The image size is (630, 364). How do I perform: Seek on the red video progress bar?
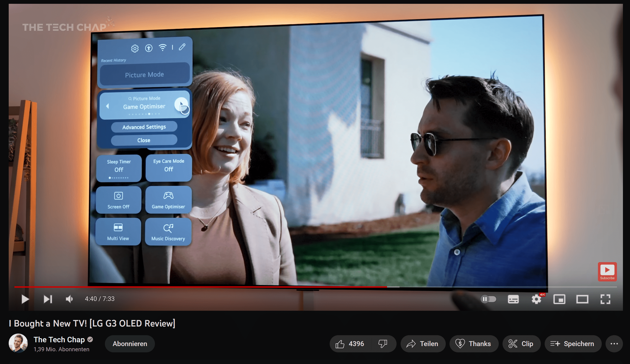pos(316,287)
